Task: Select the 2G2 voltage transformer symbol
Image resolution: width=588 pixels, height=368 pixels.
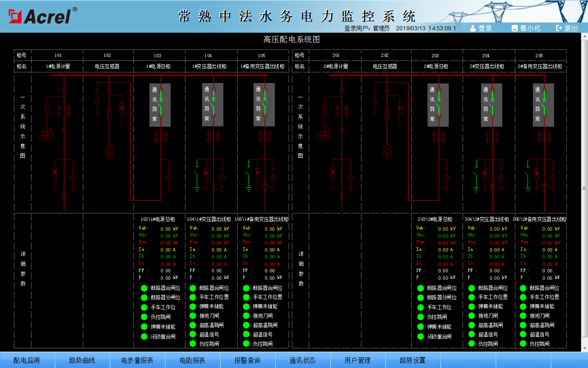Action: [387, 151]
